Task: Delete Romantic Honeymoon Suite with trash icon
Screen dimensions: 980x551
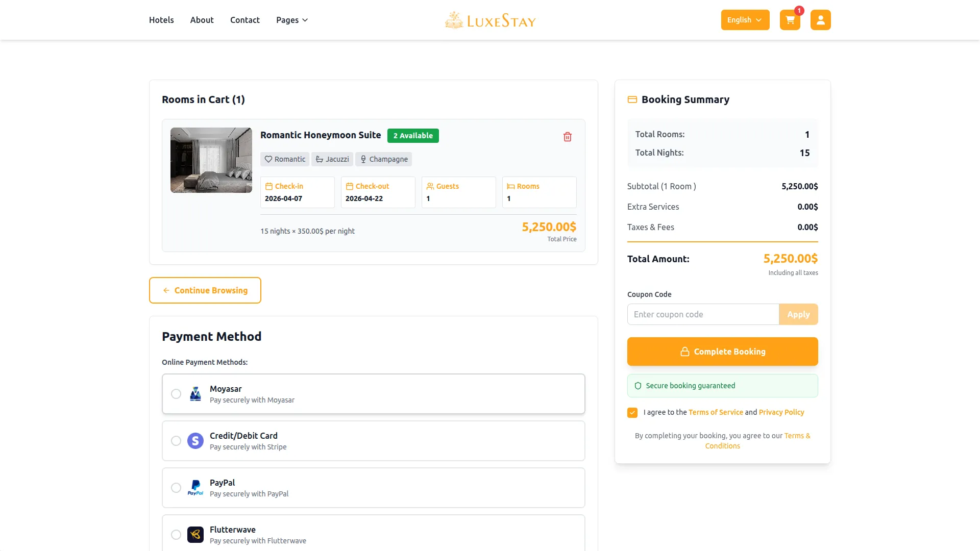Action: 567,137
